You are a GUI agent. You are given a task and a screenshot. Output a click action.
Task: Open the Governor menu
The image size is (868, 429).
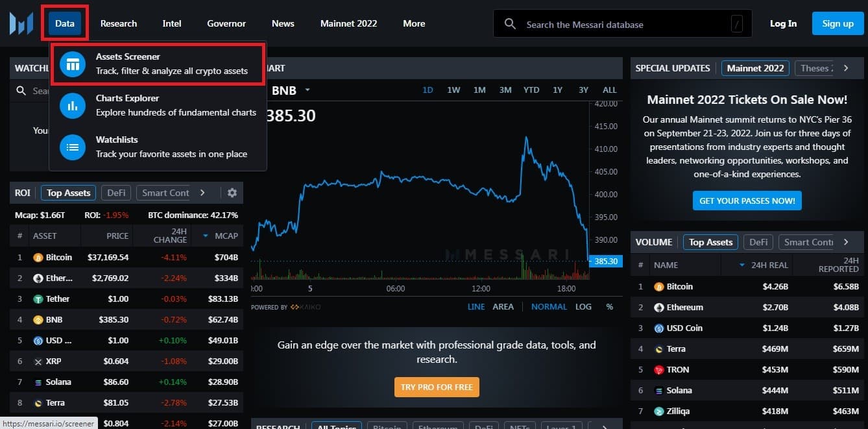[226, 23]
